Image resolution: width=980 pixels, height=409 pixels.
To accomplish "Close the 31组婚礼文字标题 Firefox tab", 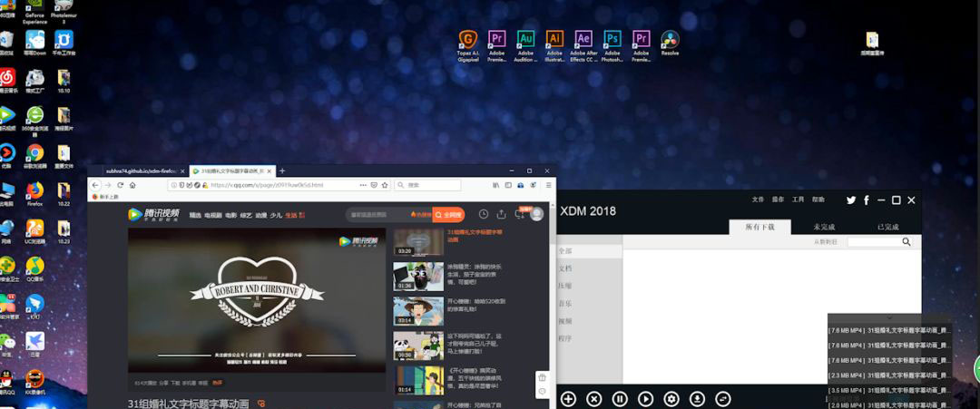I will tap(270, 170).
